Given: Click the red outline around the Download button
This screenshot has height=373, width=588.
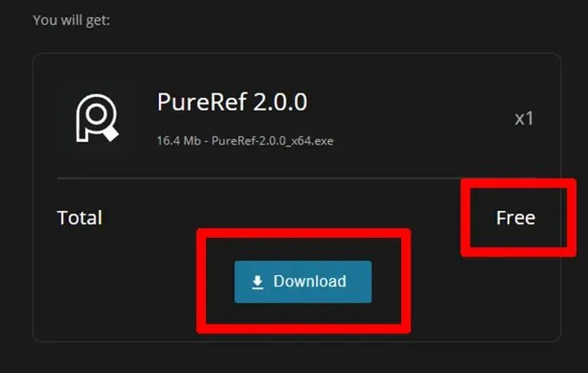Looking at the screenshot, I should point(304,234).
